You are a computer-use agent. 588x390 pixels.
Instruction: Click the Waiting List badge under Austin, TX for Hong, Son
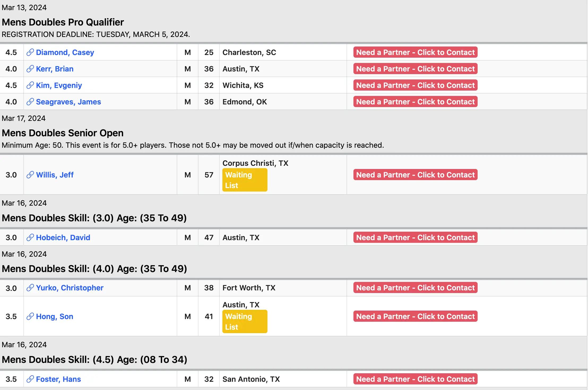click(245, 321)
